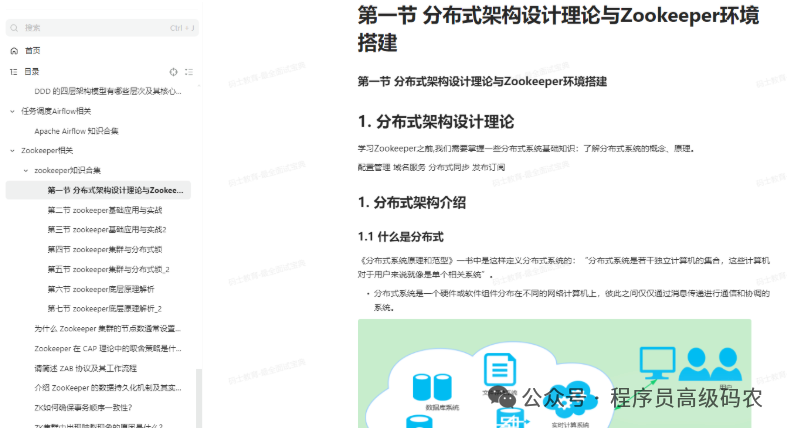Click heading 1.1 什么是分布式
Viewport: 787px width, 428px height.
click(401, 237)
